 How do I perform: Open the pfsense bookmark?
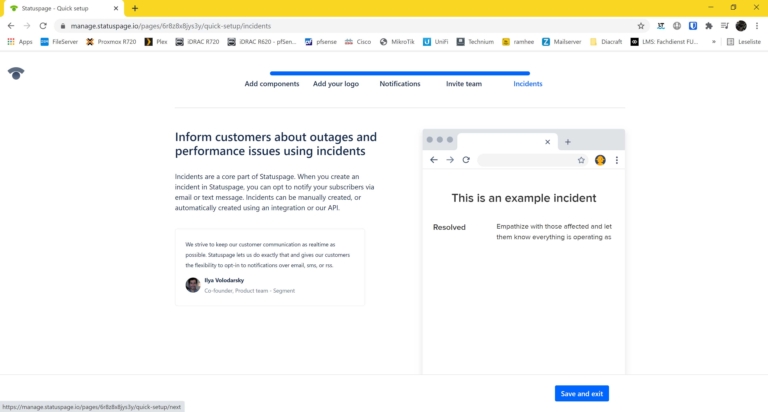[x=321, y=42]
